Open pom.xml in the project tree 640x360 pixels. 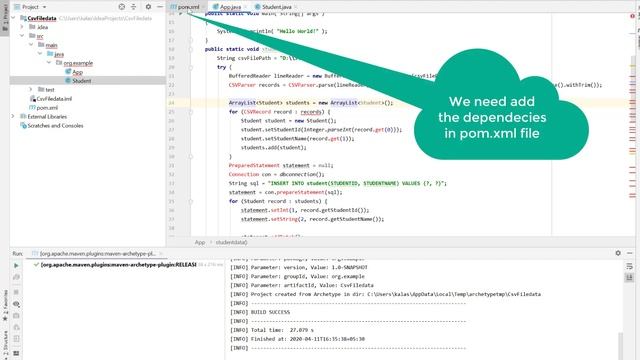[43, 107]
